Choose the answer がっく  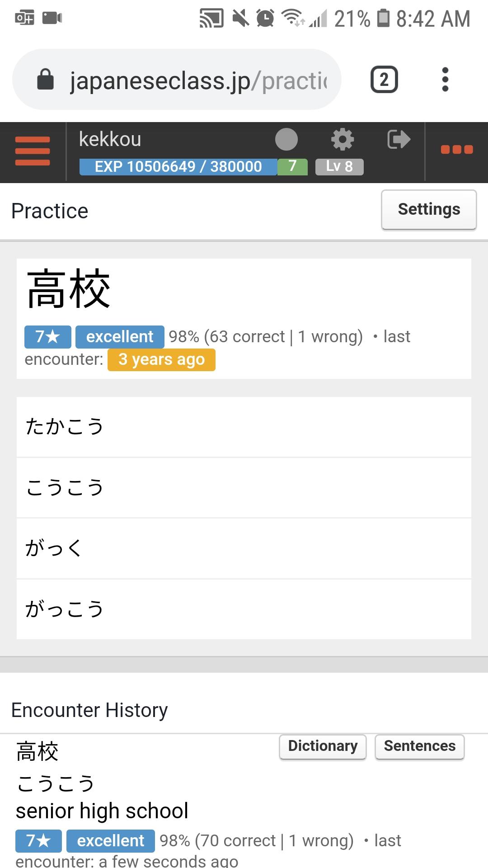[x=244, y=548]
